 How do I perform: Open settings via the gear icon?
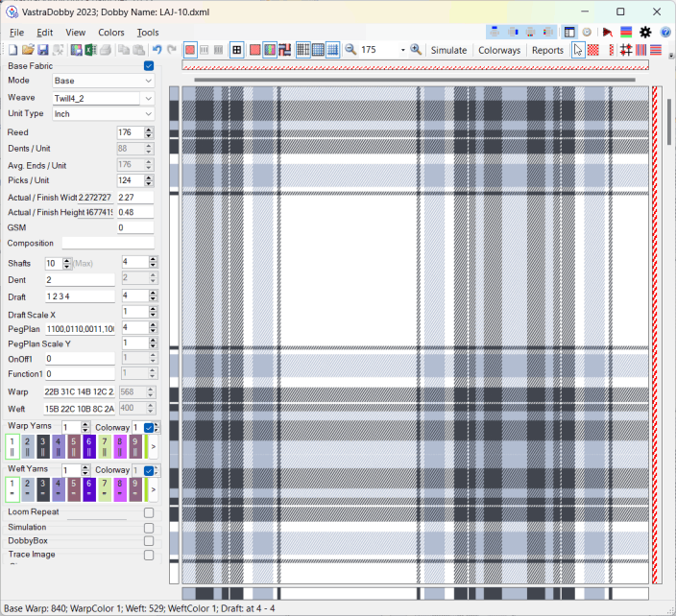coord(645,32)
